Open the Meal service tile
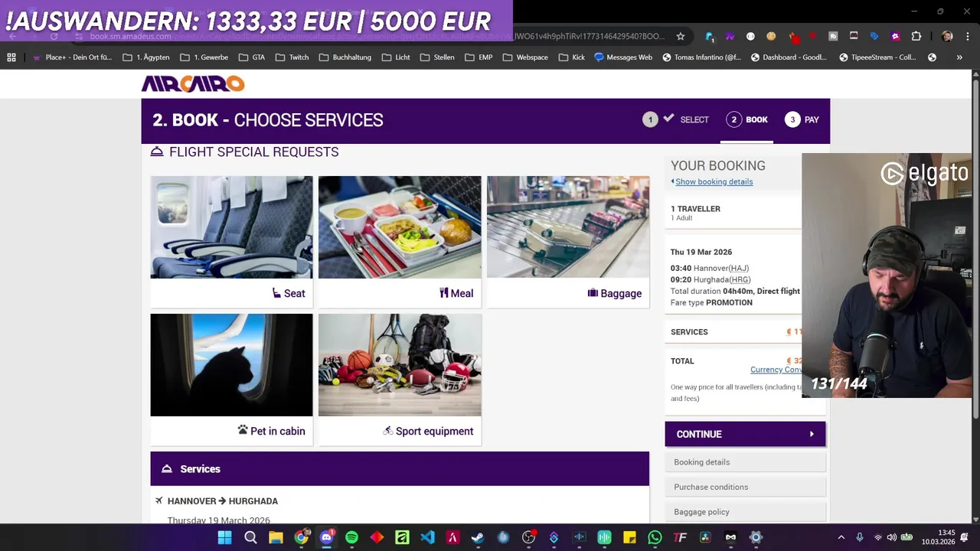The width and height of the screenshot is (980, 551). click(400, 241)
